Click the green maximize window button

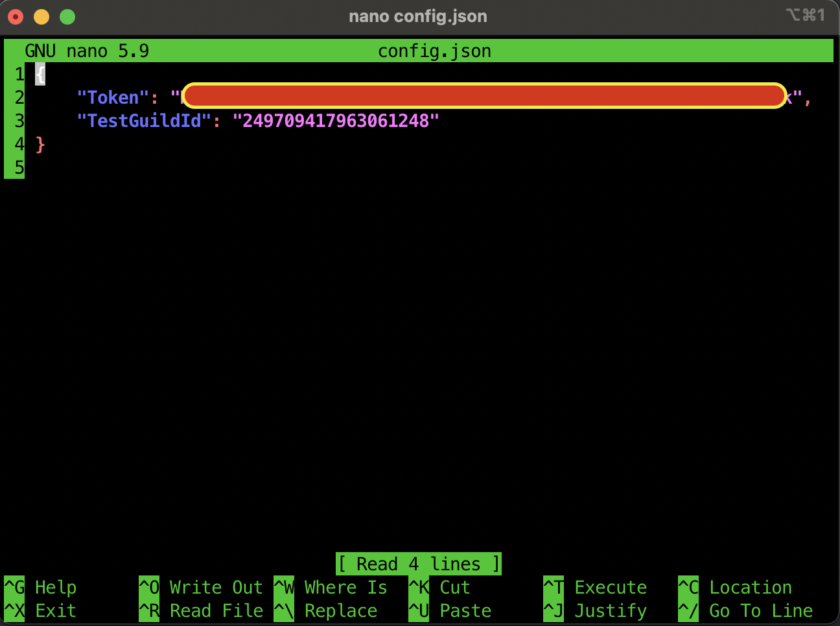[x=67, y=17]
